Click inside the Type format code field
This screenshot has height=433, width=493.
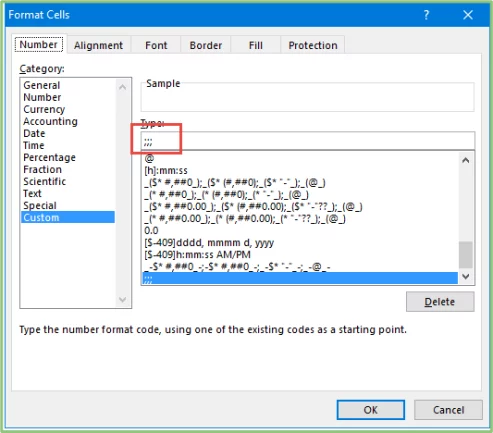(308, 141)
